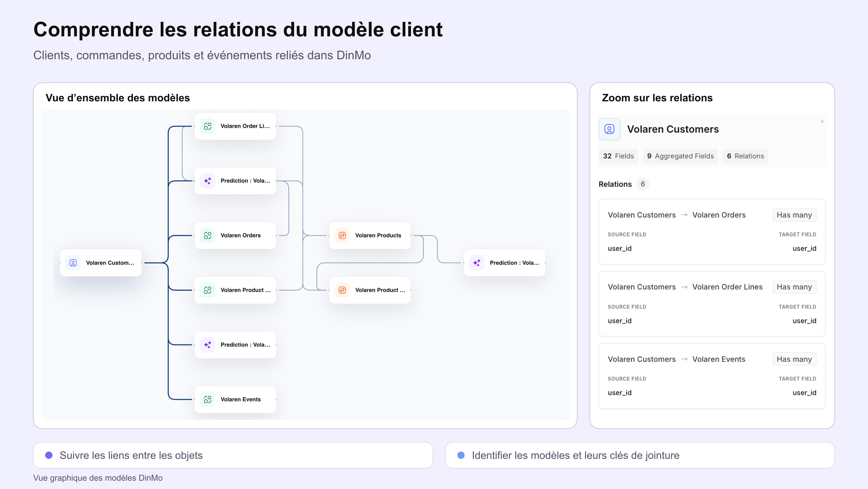Click Identifier les modèles et leurs clés card
The image size is (868, 489).
(x=640, y=455)
